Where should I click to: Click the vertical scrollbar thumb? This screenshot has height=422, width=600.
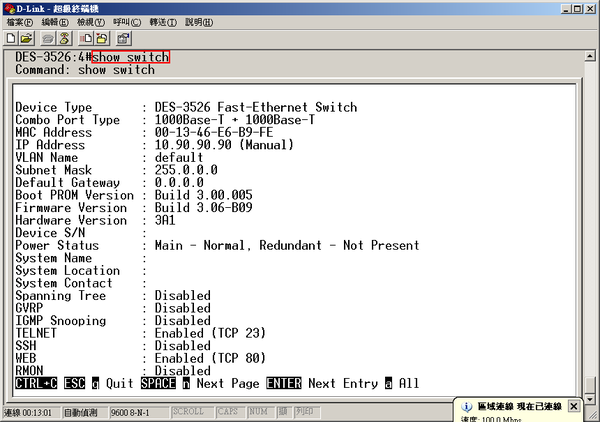[x=590, y=385]
